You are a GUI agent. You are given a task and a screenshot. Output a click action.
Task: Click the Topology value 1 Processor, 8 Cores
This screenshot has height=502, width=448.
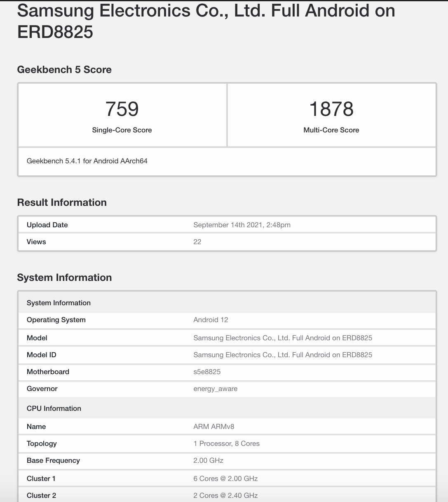[x=227, y=443]
